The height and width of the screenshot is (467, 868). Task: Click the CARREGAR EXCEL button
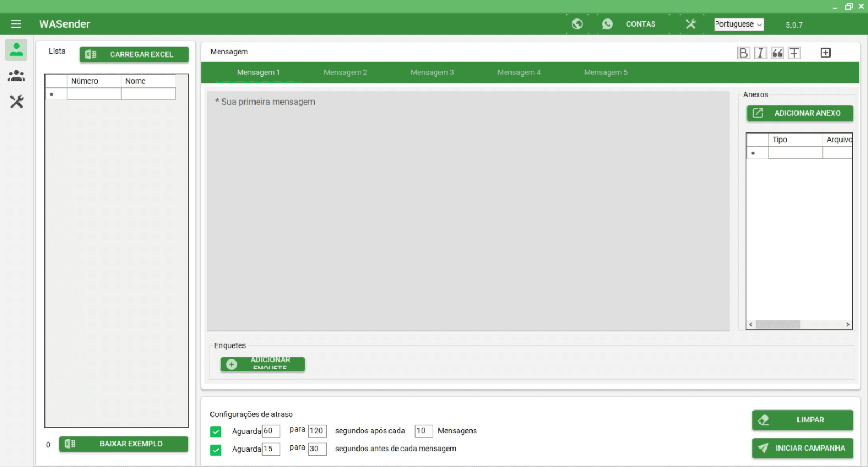coord(134,54)
